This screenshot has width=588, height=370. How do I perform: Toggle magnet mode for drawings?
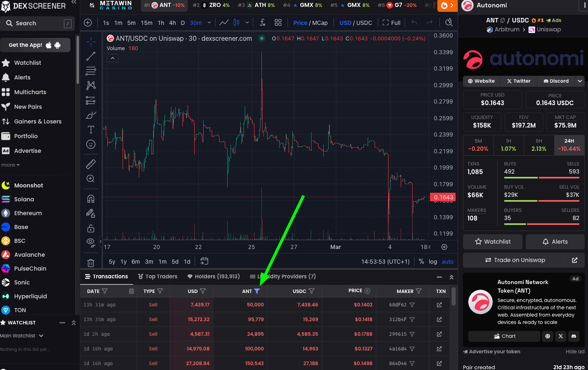tap(91, 198)
